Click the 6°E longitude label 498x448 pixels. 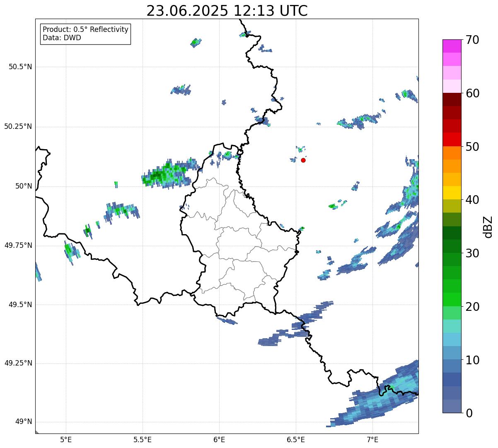coord(219,439)
